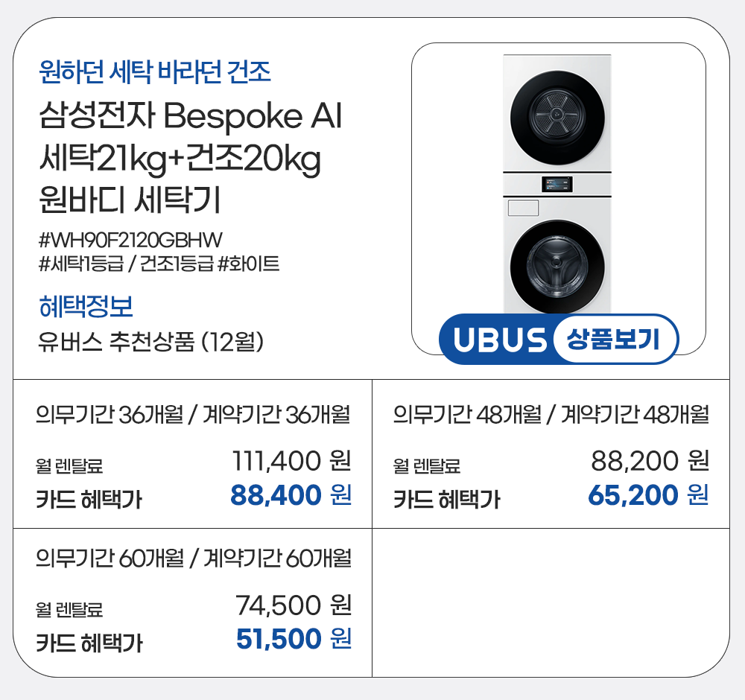745x700 pixels.
Task: Tap the control display between the drums
Action: pos(557,184)
